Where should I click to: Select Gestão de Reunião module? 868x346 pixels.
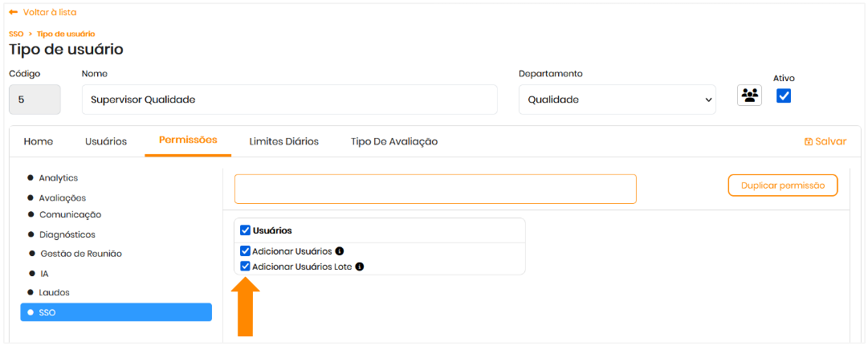[80, 254]
